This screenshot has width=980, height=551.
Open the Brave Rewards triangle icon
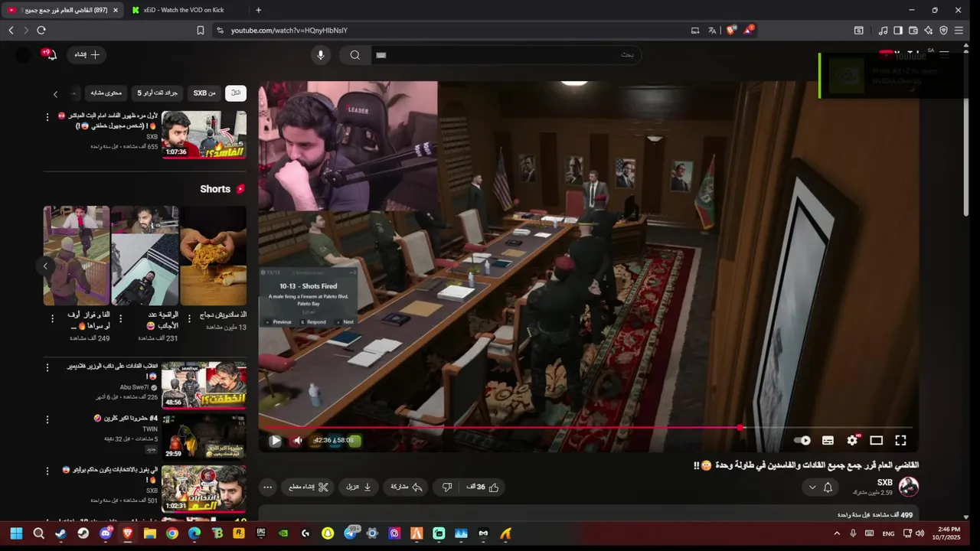[x=749, y=31]
